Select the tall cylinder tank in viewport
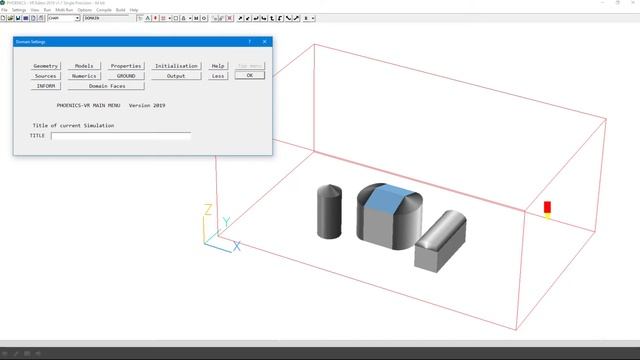640x360 pixels. (329, 211)
